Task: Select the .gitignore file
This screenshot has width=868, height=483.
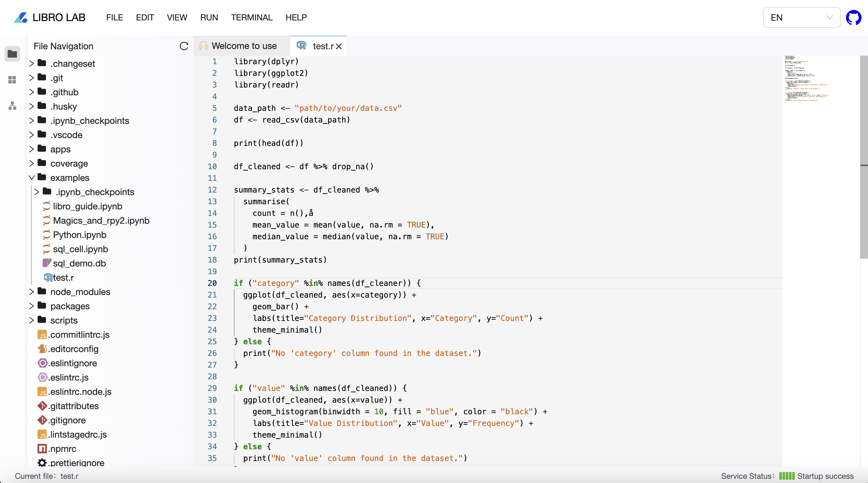Action: 67,420
